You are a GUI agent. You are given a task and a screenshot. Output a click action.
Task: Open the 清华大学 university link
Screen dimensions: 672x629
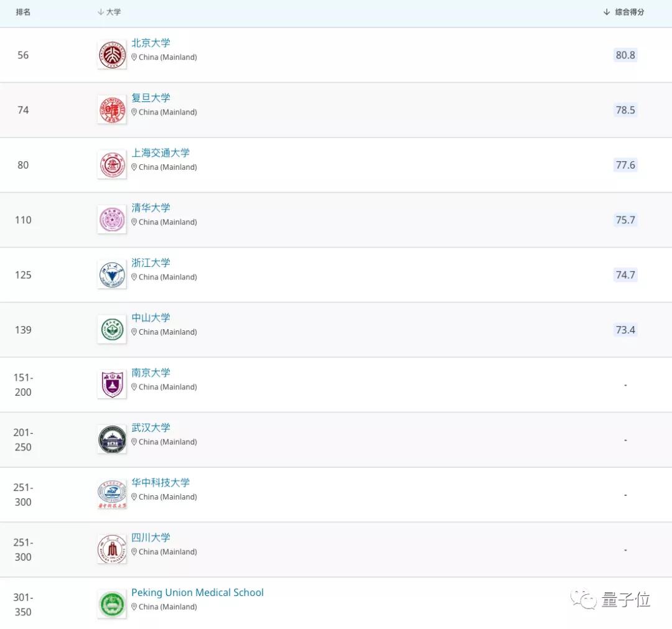pos(151,207)
